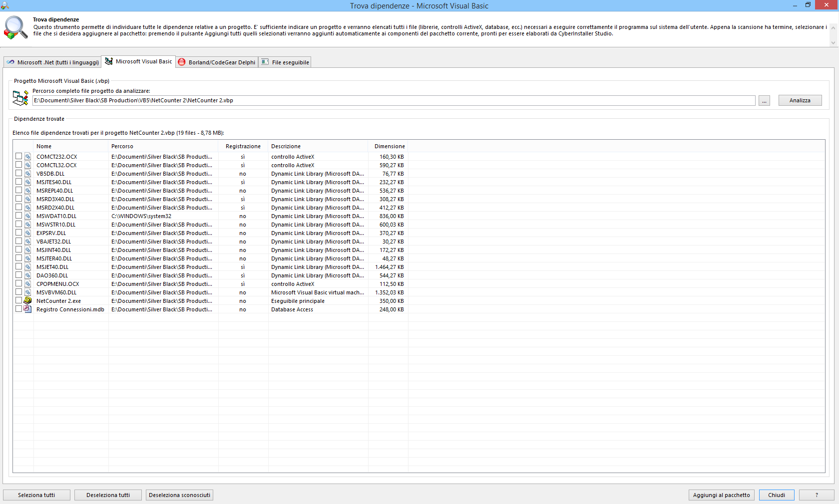Click the magnifier Trova dipendenze header icon

(x=15, y=28)
